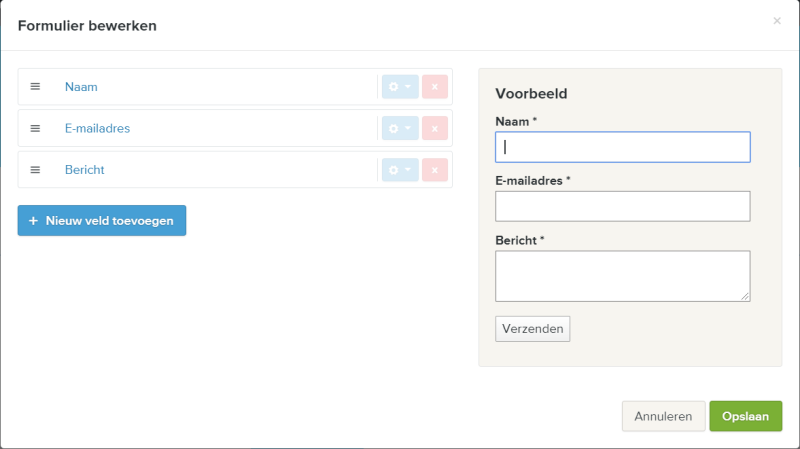Delete the Bericht field using red X
The image size is (800, 449).
tap(434, 170)
